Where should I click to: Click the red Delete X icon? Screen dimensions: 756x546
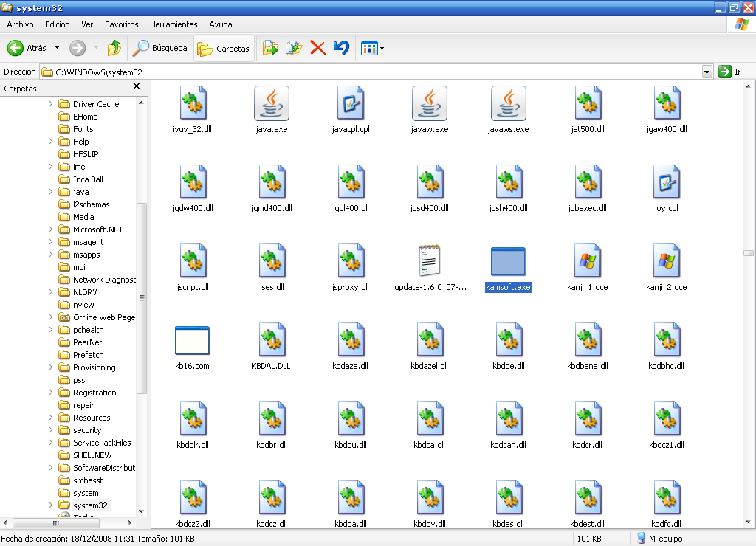[x=318, y=48]
